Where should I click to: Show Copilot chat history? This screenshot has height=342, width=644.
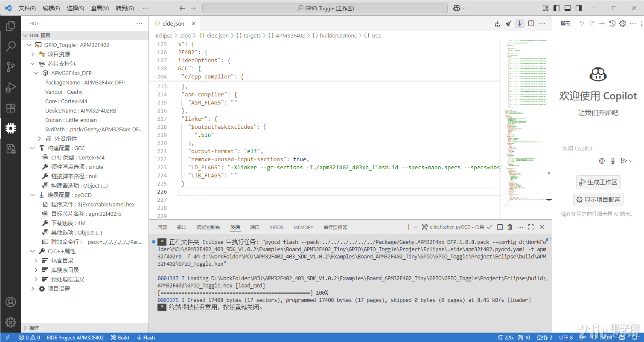click(x=612, y=23)
